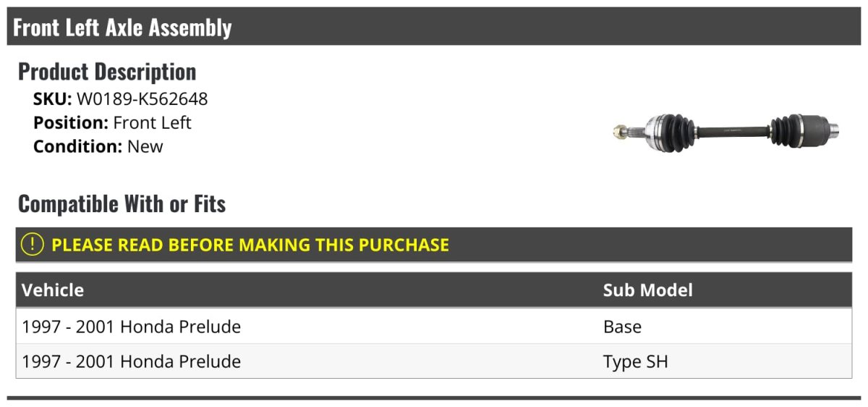The image size is (868, 407).
Task: Select the Product Description heading
Action: tap(107, 72)
